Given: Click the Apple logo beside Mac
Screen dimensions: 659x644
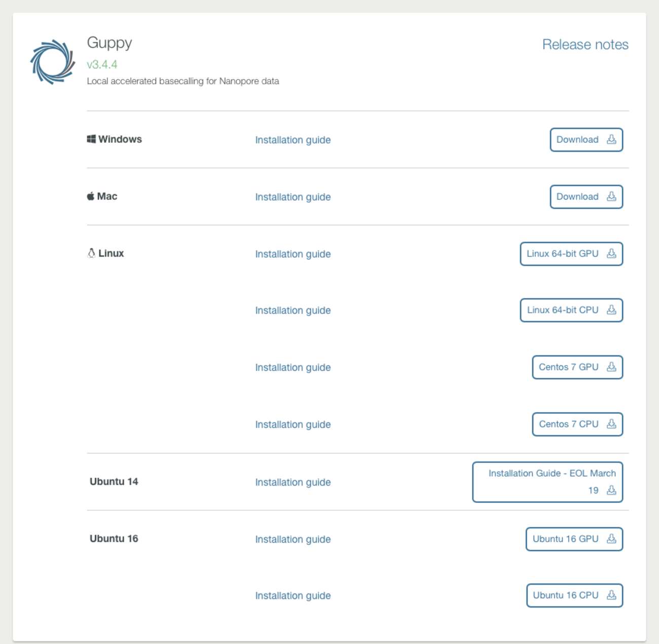Looking at the screenshot, I should (x=90, y=196).
